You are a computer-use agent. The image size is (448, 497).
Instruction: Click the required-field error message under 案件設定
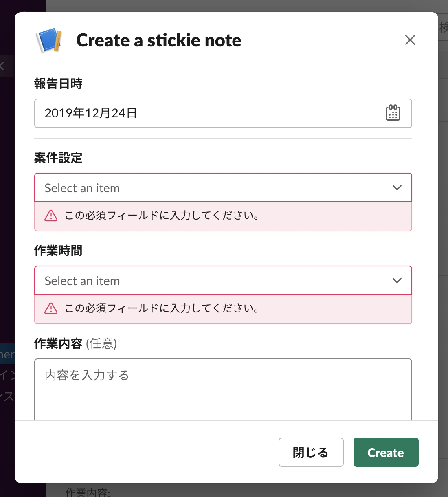pos(162,216)
